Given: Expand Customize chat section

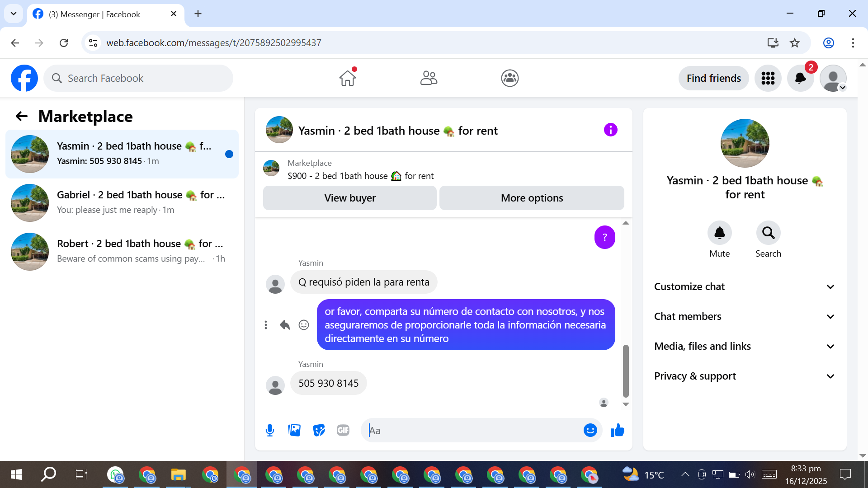Looking at the screenshot, I should tap(745, 287).
